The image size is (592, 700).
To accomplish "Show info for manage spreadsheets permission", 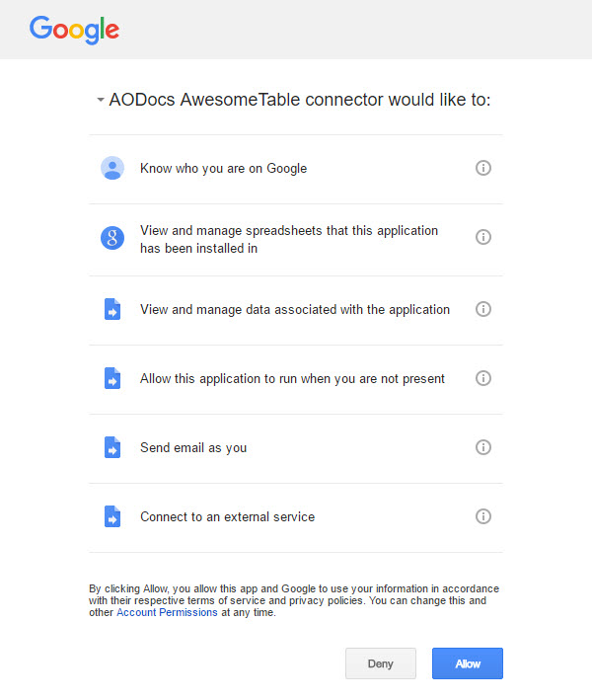I will pos(483,237).
